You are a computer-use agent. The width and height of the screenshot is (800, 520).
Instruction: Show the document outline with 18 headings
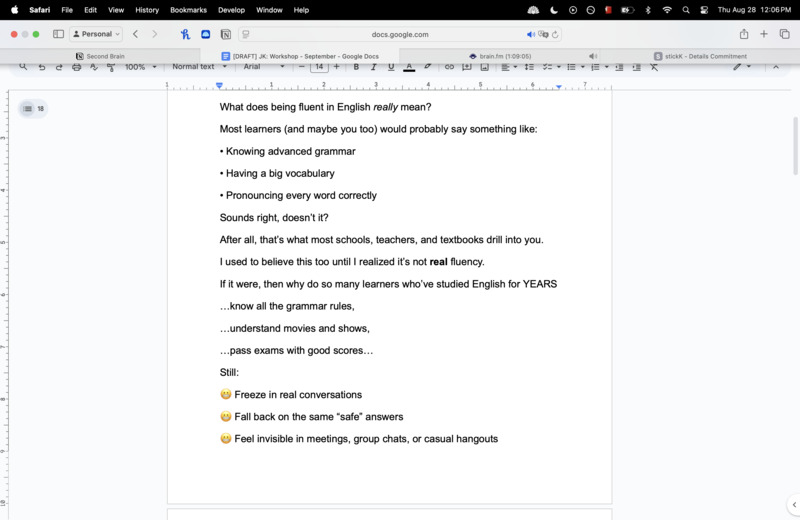pos(33,108)
